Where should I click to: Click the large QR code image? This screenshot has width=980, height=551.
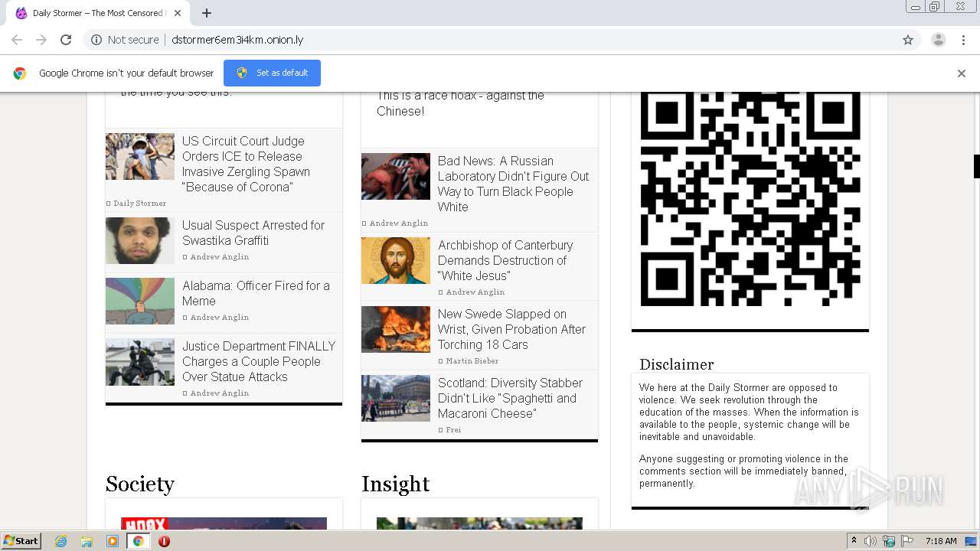tap(750, 199)
